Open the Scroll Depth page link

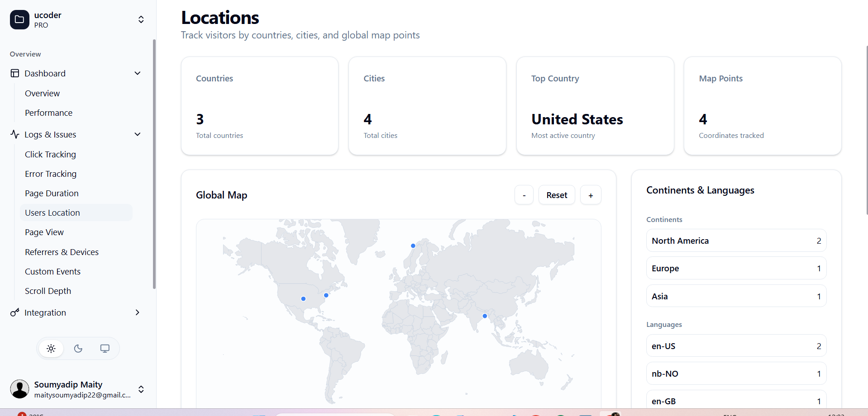point(48,291)
